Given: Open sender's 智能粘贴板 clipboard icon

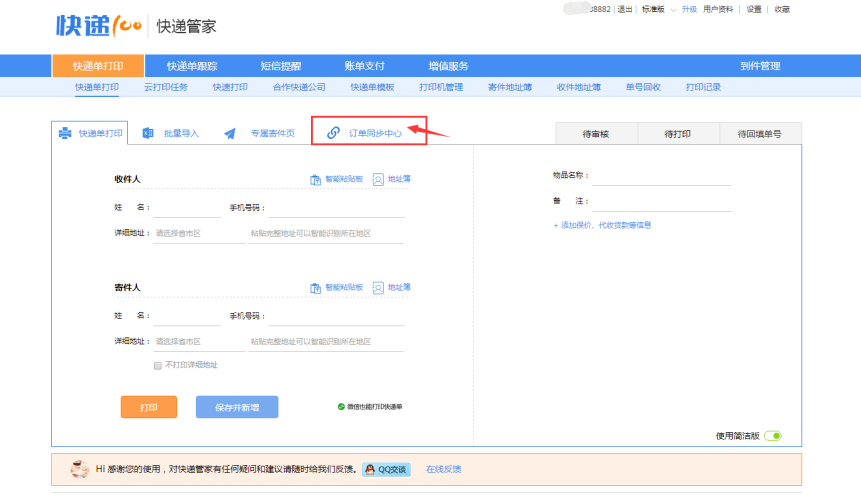Looking at the screenshot, I should pos(315,288).
